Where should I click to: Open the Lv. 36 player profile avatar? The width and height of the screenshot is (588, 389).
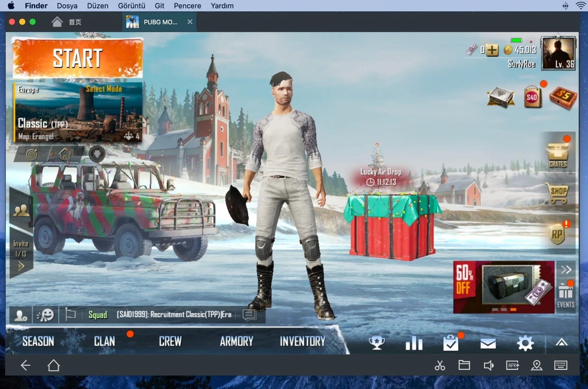coord(559,54)
